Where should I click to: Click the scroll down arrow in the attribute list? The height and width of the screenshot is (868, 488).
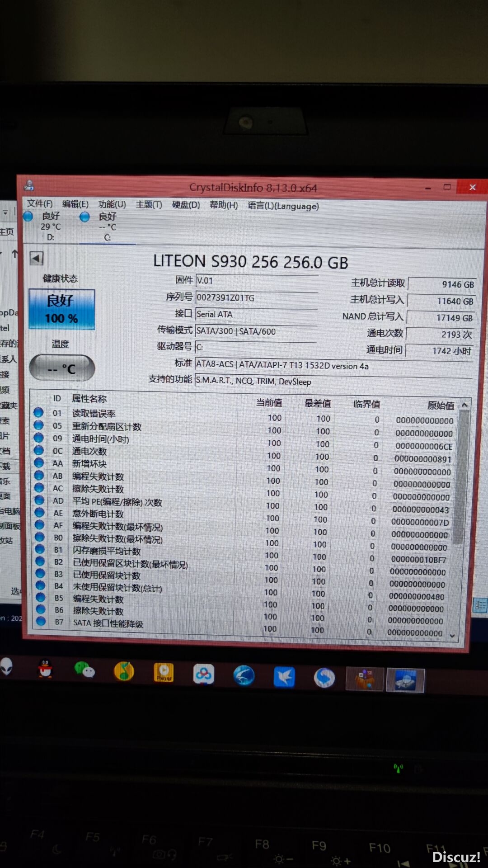(x=452, y=636)
